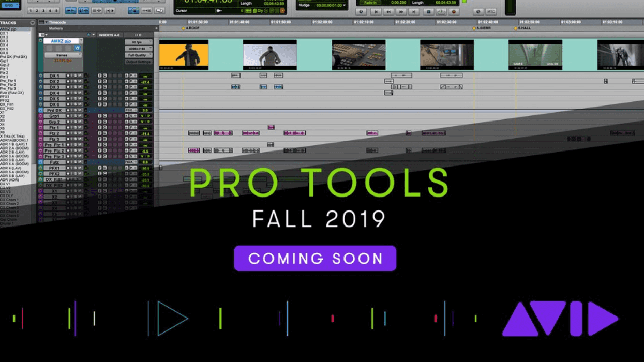Screen dimensions: 644x362
Task: Select ADR 2 A (BOOM) in tracks list
Action: pyautogui.click(x=14, y=148)
